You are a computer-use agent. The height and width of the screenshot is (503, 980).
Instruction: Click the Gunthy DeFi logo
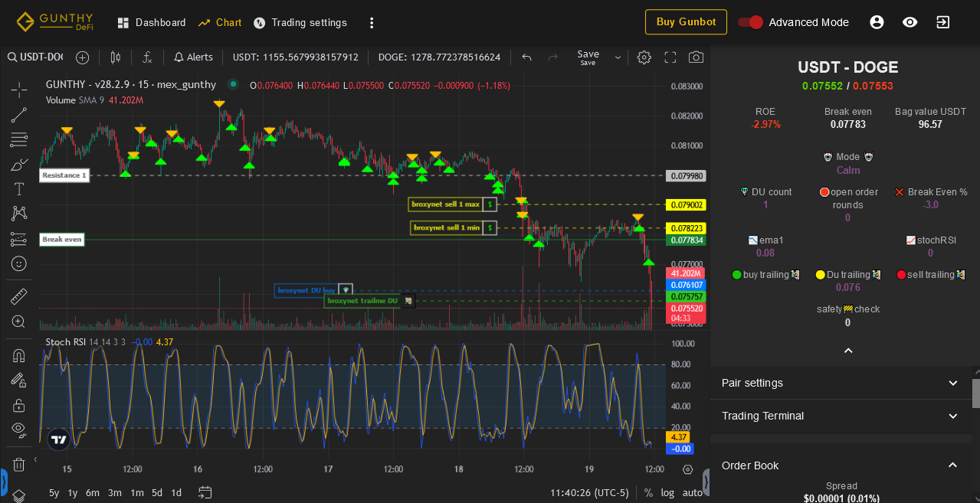coord(55,21)
